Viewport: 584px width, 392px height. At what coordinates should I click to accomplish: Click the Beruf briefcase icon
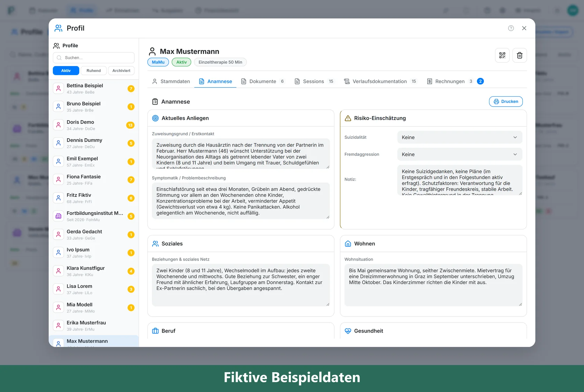point(155,331)
